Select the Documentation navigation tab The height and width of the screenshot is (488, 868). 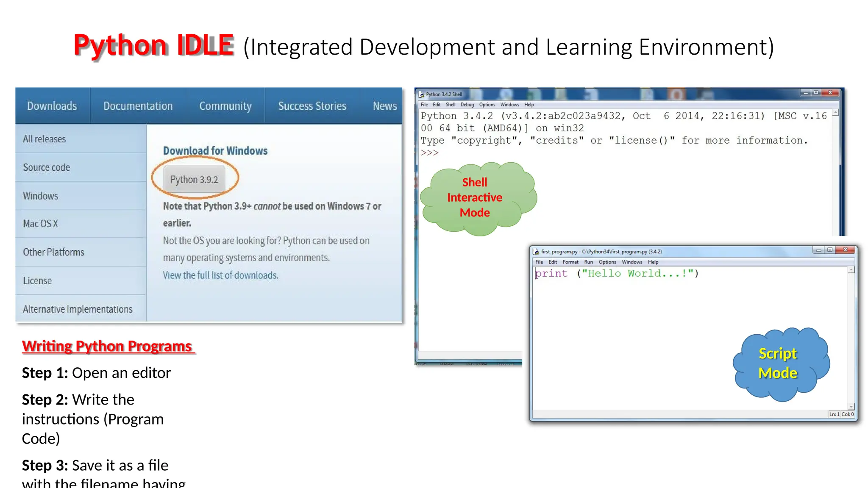tap(138, 106)
